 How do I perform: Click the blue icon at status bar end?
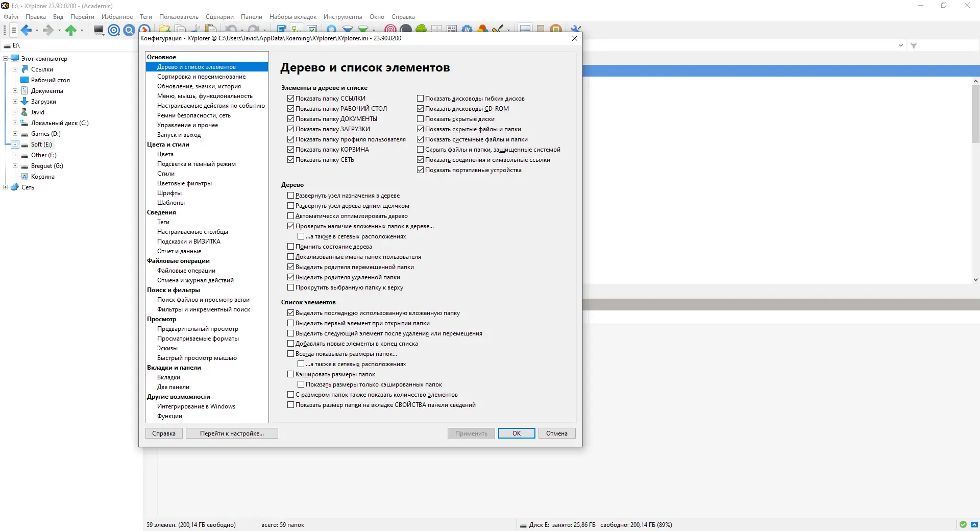click(974, 524)
